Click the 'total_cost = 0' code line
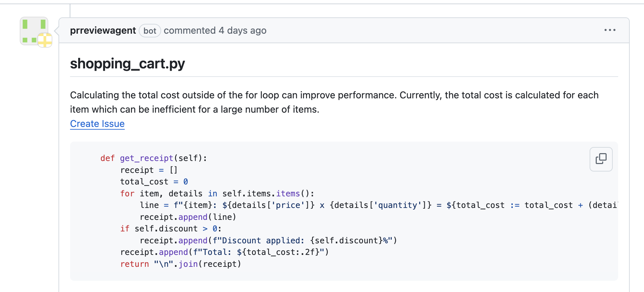The width and height of the screenshot is (644, 292). click(154, 182)
